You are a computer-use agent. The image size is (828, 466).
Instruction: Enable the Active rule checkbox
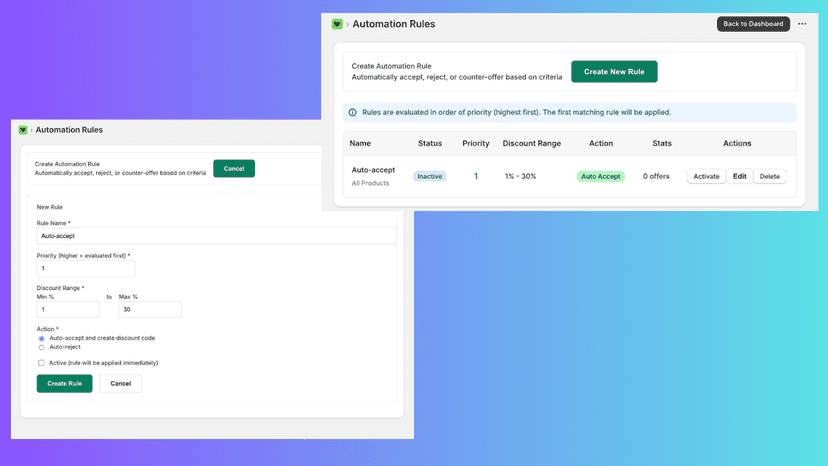[41, 363]
